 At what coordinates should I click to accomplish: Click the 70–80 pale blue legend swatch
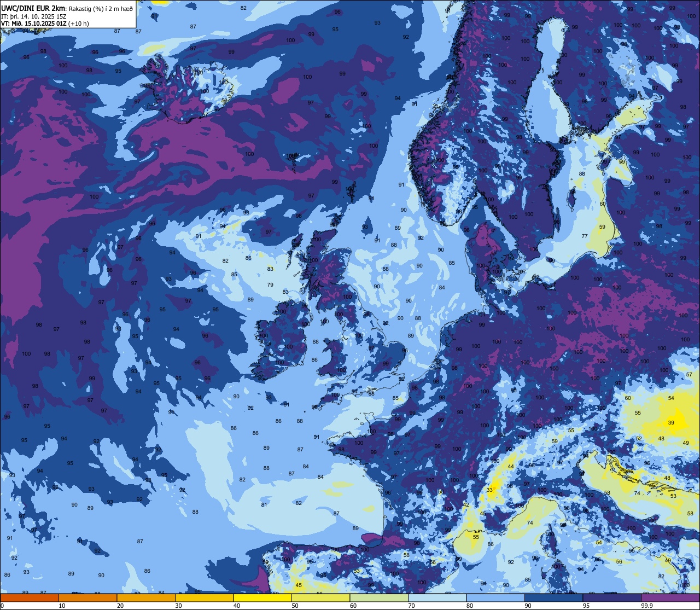[x=437, y=598]
